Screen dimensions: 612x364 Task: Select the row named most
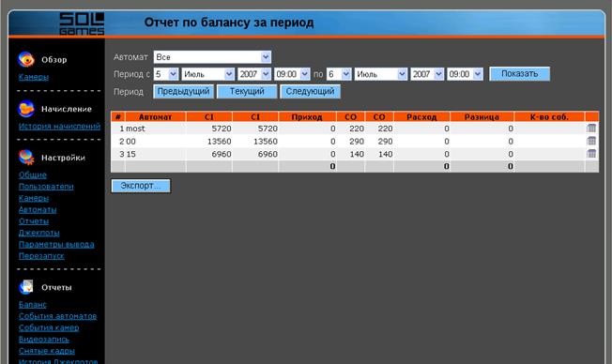(355, 129)
